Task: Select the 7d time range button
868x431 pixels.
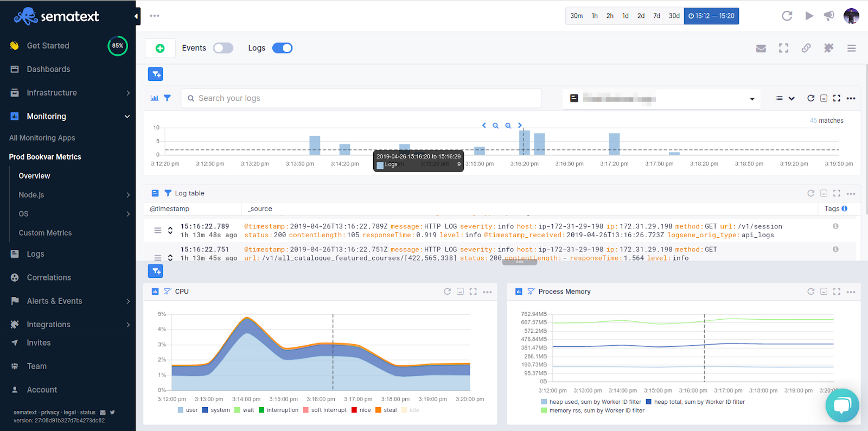Action: click(656, 16)
